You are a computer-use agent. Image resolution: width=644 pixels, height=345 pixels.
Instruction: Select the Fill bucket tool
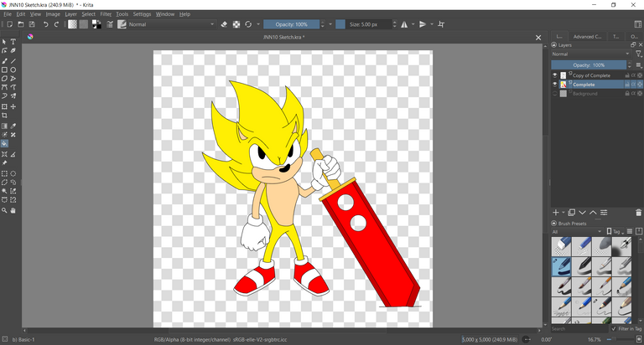[x=4, y=143]
